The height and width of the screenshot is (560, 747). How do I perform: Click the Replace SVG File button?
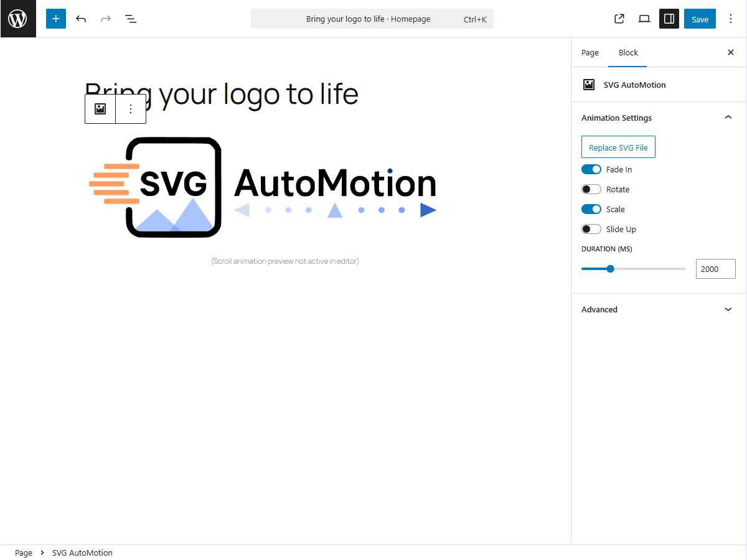tap(618, 147)
